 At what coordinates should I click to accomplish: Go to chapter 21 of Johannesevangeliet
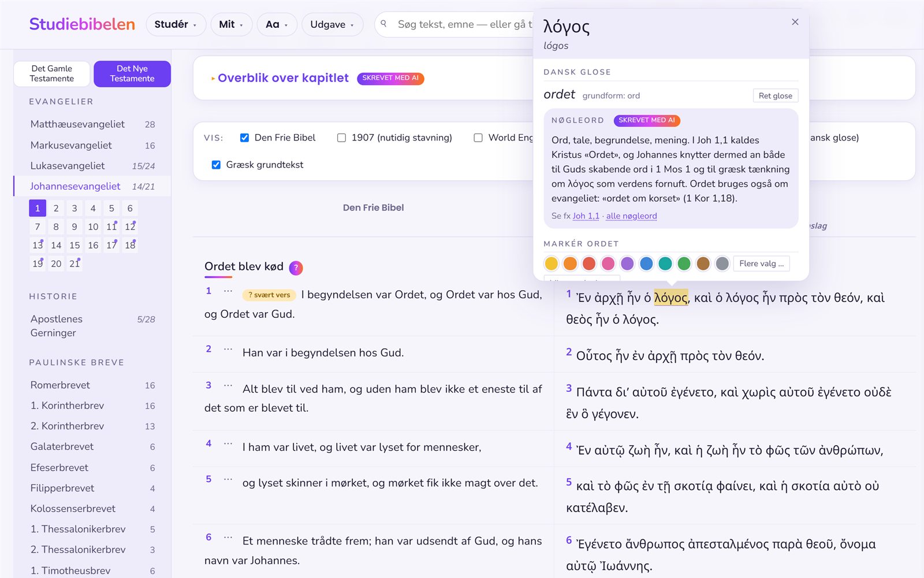(74, 264)
